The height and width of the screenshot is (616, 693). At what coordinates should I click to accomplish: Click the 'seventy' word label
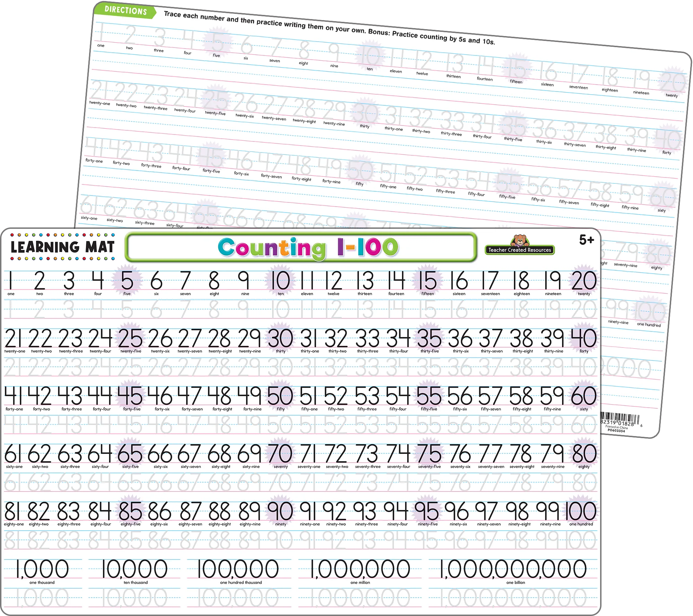pos(281,467)
